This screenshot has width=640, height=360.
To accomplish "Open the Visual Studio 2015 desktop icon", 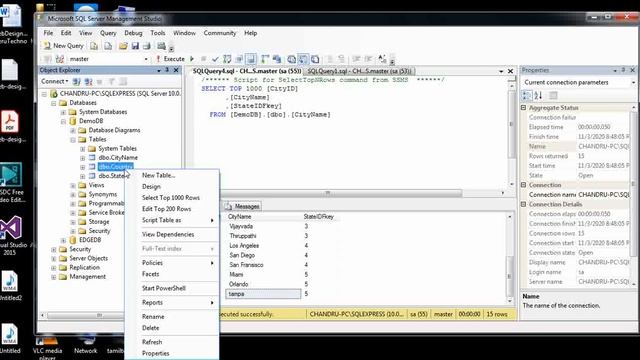I will [10, 236].
